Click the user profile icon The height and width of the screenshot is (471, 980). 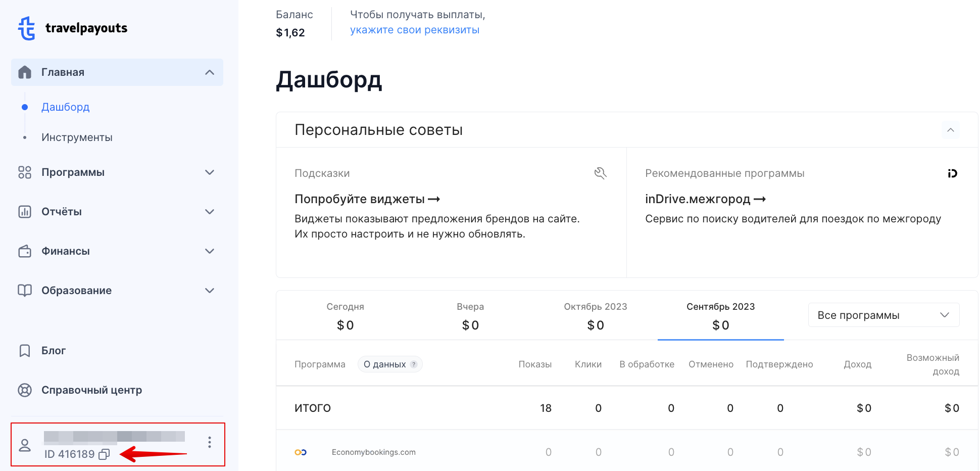(x=25, y=445)
